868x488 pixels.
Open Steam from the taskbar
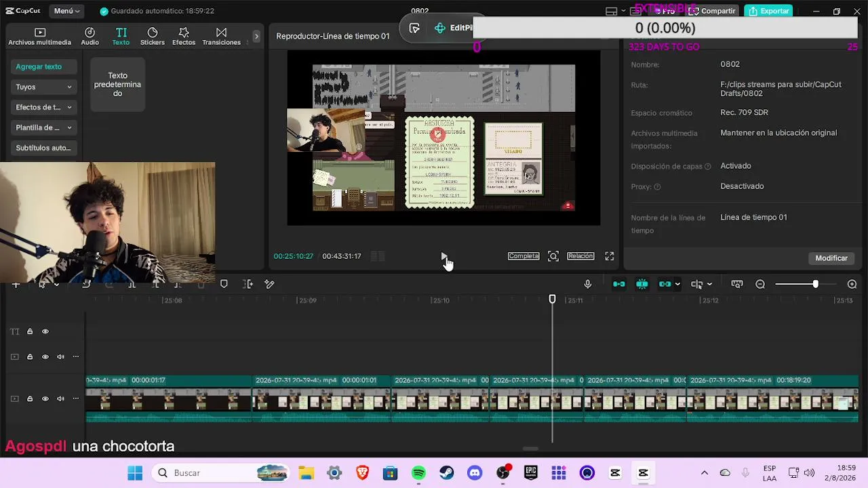pos(446,473)
